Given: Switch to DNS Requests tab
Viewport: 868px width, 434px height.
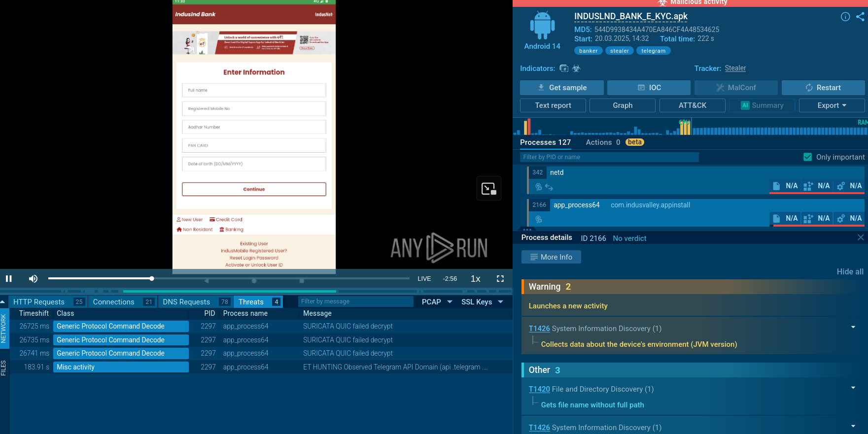Looking at the screenshot, I should 196,302.
